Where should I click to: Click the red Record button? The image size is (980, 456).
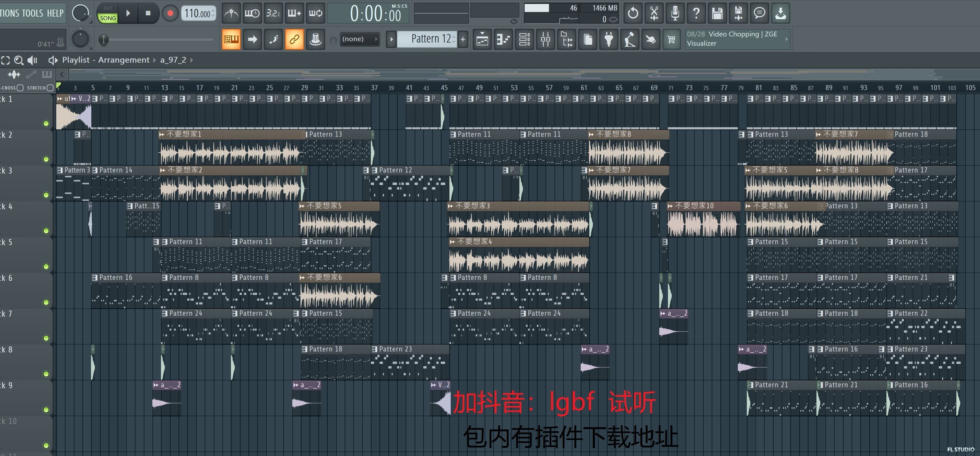click(170, 13)
